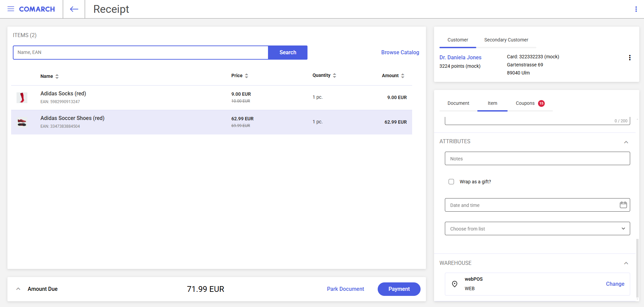Click the socks quantity 1 pc.

[318, 97]
